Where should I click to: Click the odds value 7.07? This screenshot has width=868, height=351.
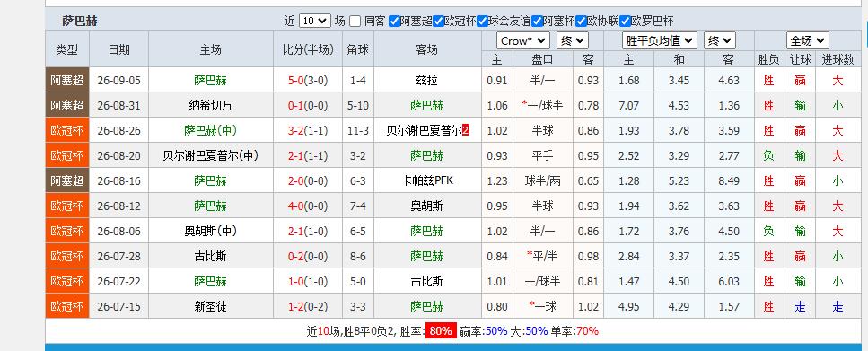(629, 105)
